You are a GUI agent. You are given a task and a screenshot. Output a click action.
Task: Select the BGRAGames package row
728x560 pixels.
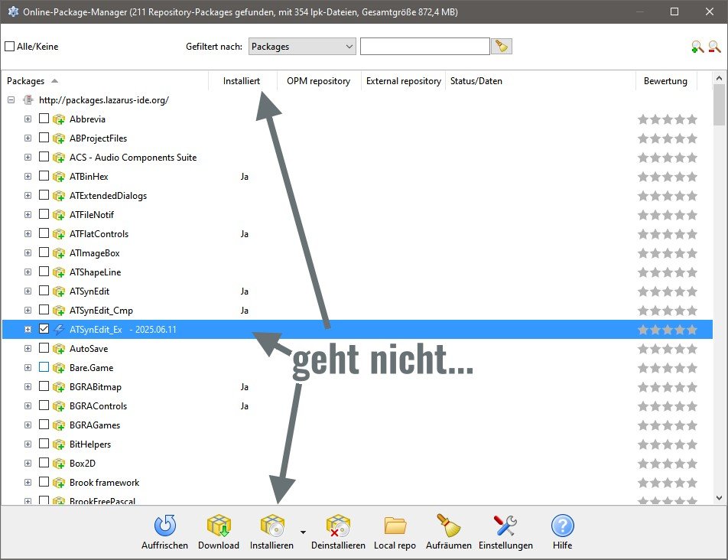pyautogui.click(x=358, y=425)
